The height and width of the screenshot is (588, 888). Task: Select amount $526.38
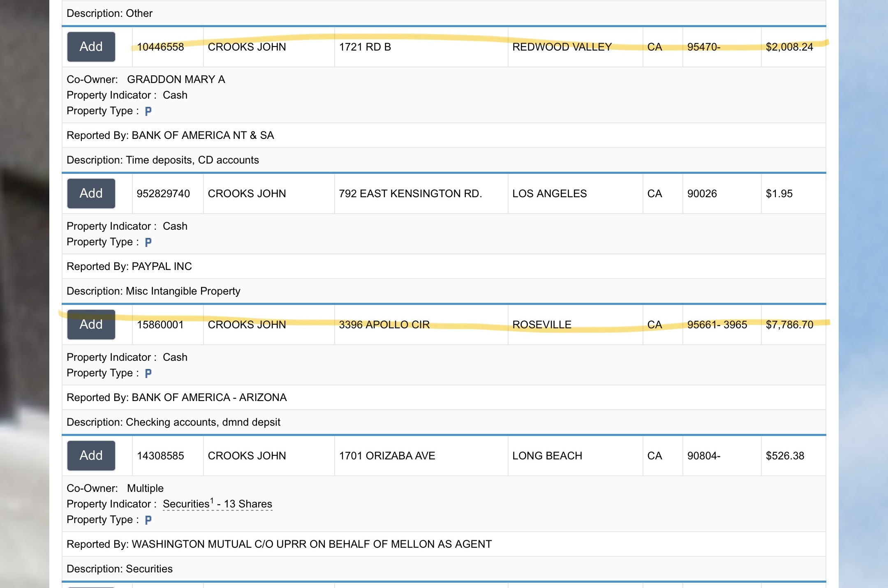785,456
